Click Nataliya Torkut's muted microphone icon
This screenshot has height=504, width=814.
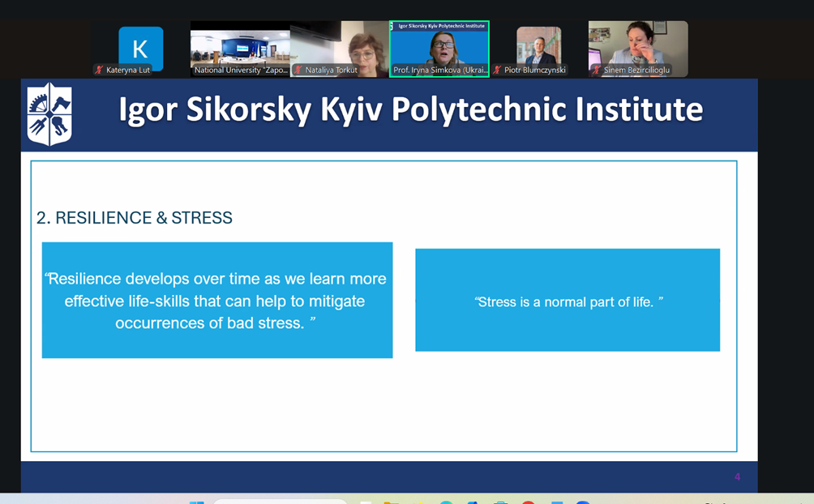pos(298,70)
